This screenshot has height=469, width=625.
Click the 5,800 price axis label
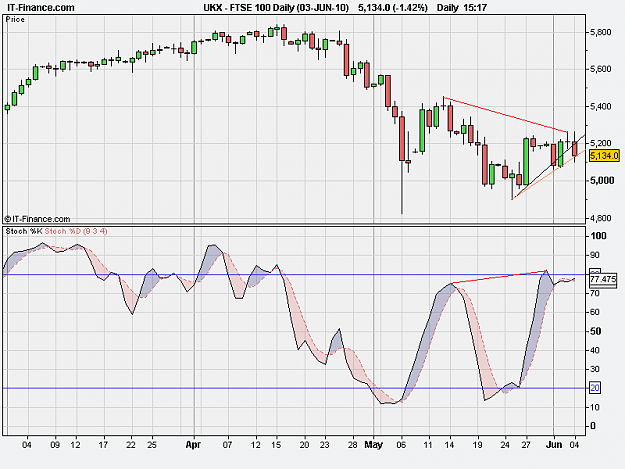[601, 32]
